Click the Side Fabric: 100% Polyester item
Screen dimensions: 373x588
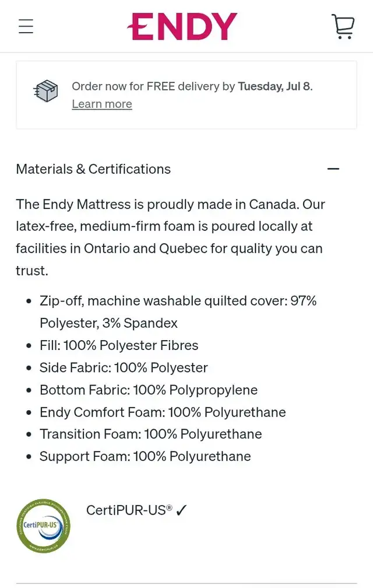pyautogui.click(x=124, y=367)
